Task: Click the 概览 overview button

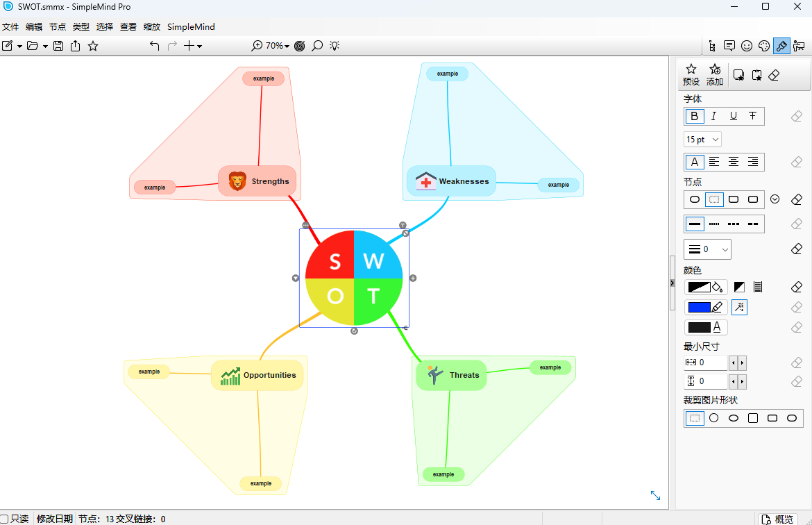Action: (x=778, y=519)
